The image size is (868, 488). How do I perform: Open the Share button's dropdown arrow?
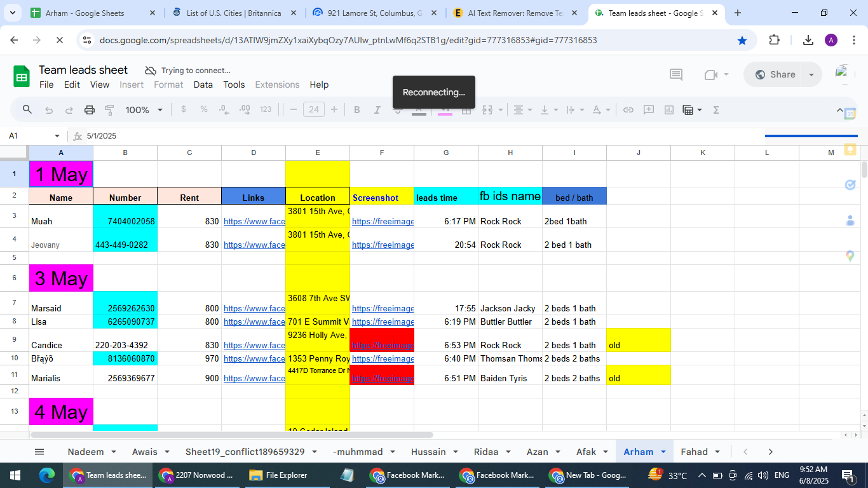[811, 74]
